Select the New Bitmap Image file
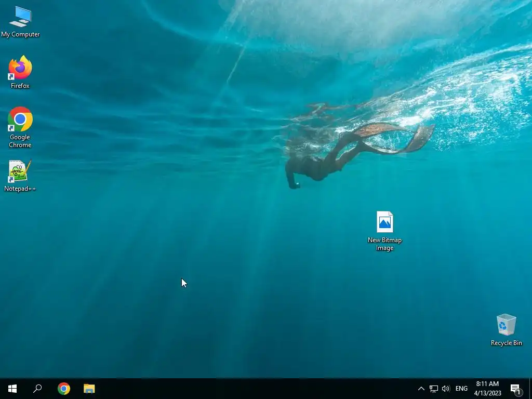Image resolution: width=532 pixels, height=399 pixels. (384, 231)
